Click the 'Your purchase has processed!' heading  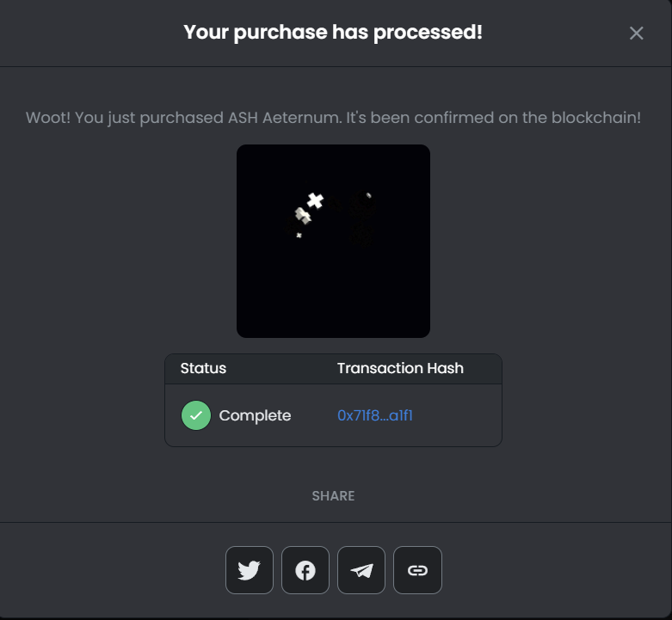point(333,32)
